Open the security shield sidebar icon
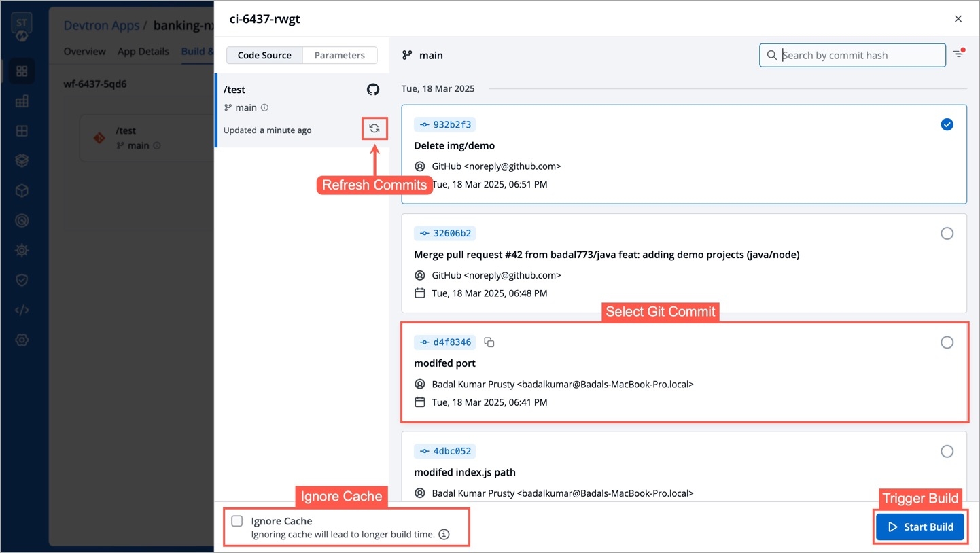The width and height of the screenshot is (980, 553). pos(22,280)
